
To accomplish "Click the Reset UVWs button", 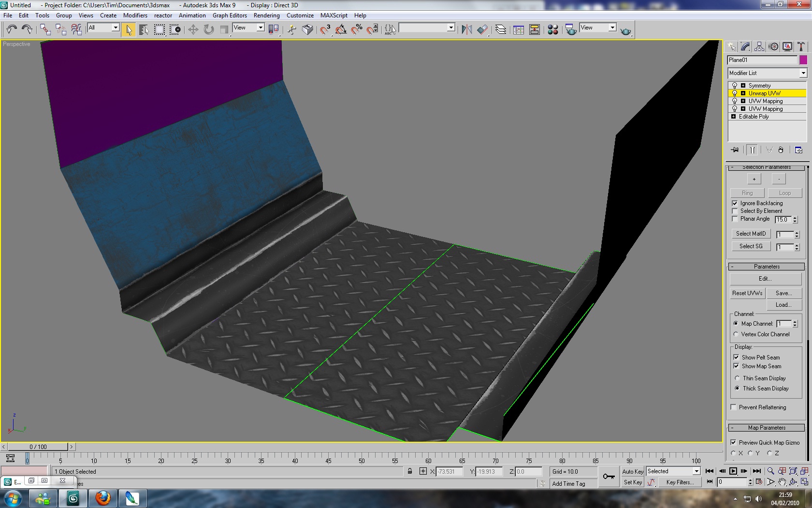I will (747, 293).
